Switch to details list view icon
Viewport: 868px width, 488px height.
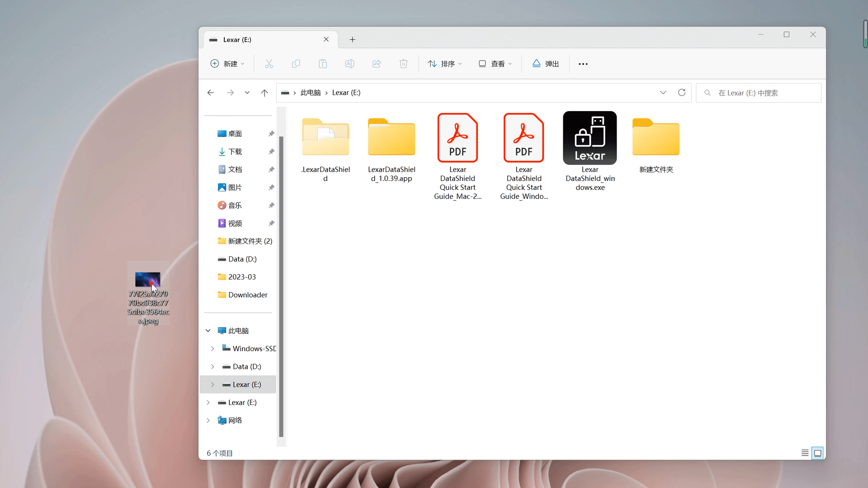805,453
